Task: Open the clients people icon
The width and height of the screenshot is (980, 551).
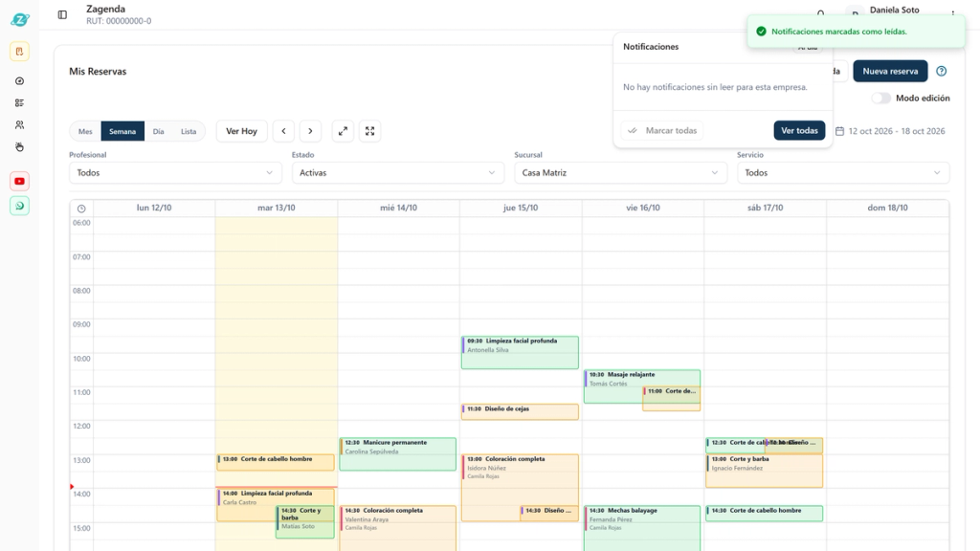Action: 19,125
